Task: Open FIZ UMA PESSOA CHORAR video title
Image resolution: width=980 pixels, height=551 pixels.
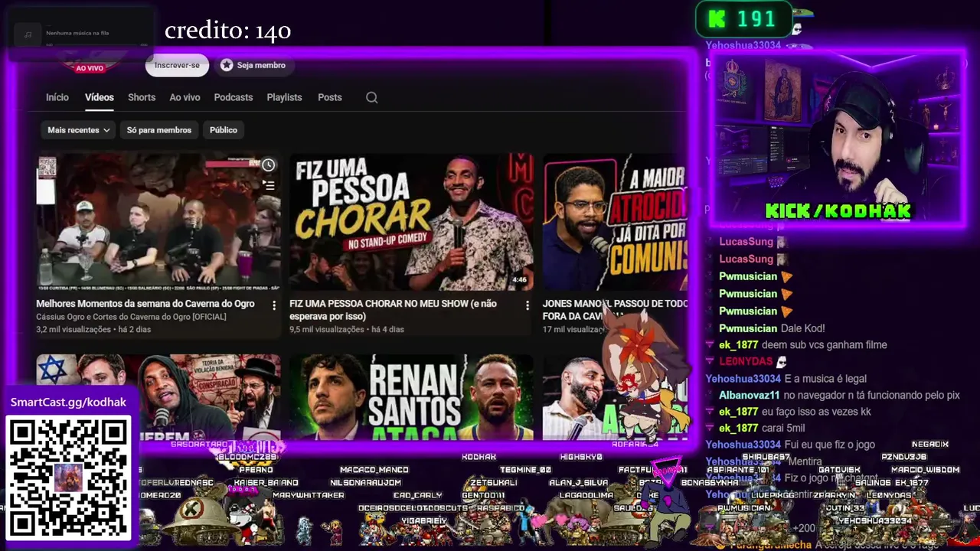Action: click(393, 310)
